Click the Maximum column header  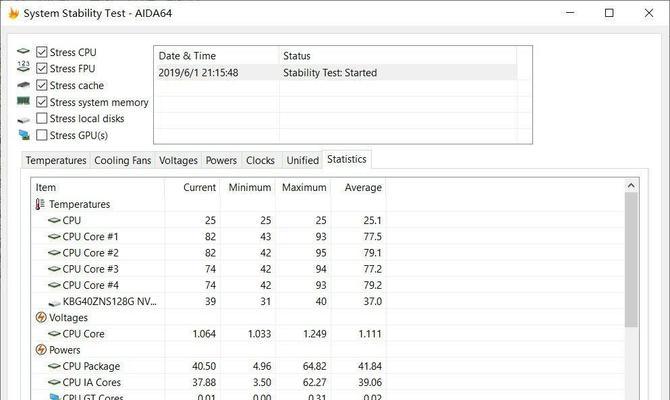point(303,188)
